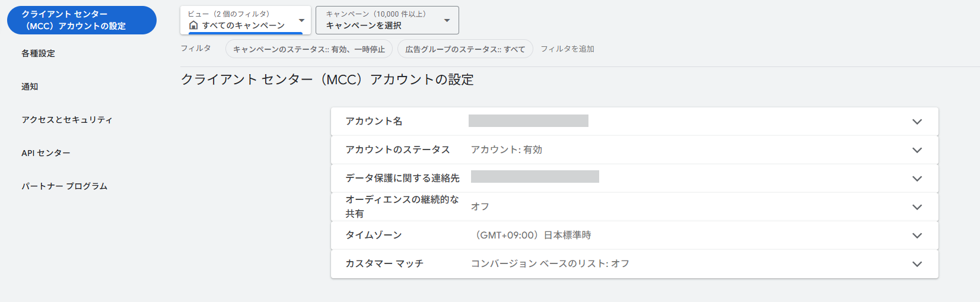Click the フィルタ label in the filter bar
Viewport: 980px width, 302px height.
click(x=196, y=49)
